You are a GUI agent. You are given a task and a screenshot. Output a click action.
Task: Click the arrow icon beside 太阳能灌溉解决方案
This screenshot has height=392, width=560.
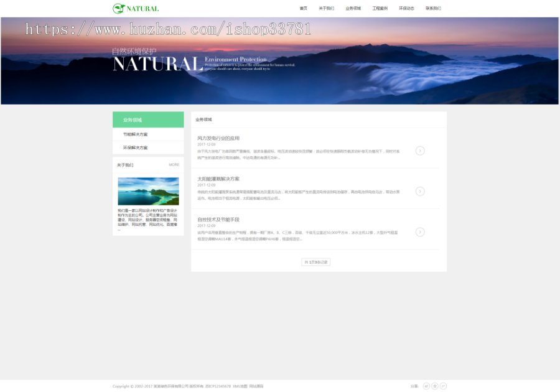[x=420, y=192]
